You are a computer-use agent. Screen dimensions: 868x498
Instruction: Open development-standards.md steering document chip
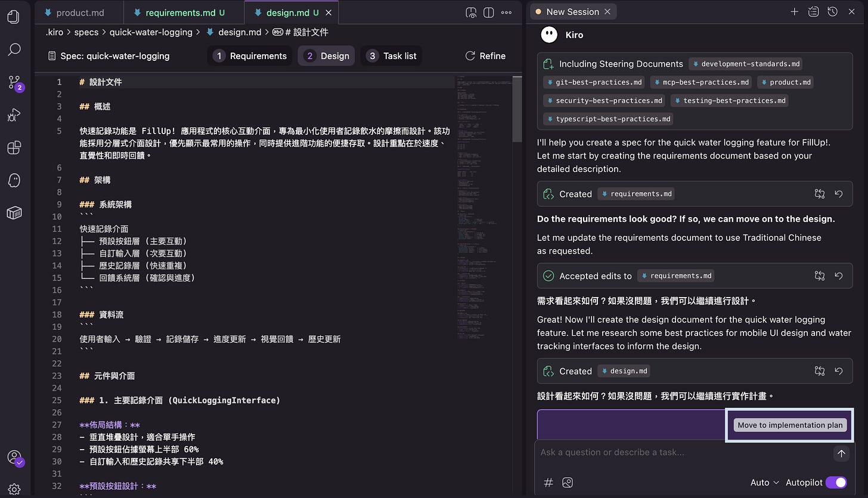(x=746, y=64)
